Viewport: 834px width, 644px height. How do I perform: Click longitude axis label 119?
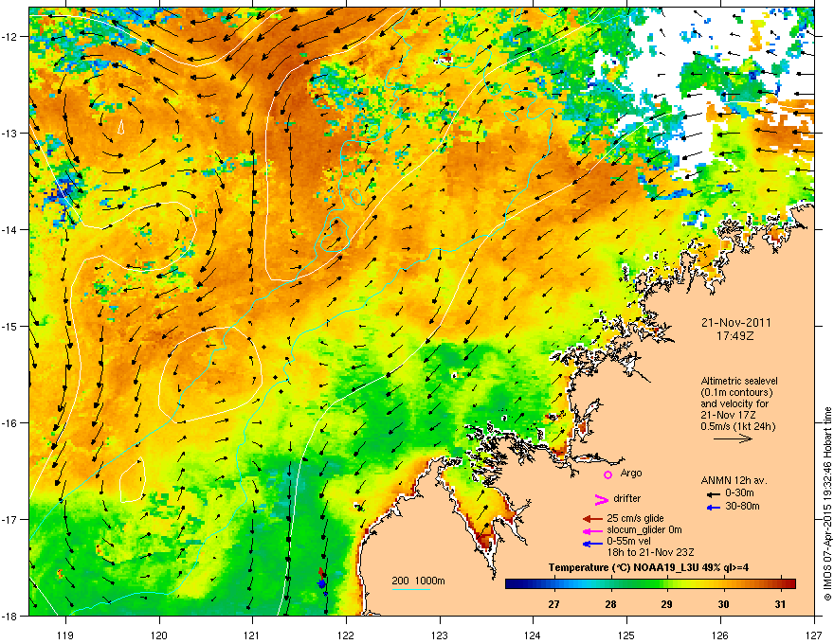(x=65, y=635)
